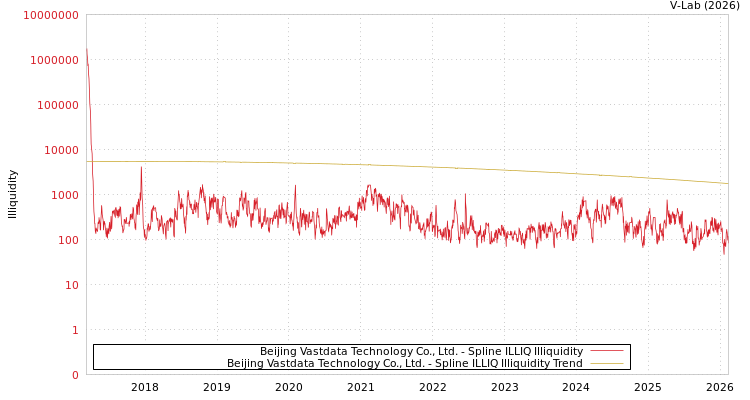Click the 2024 x-axis label

coord(576,387)
